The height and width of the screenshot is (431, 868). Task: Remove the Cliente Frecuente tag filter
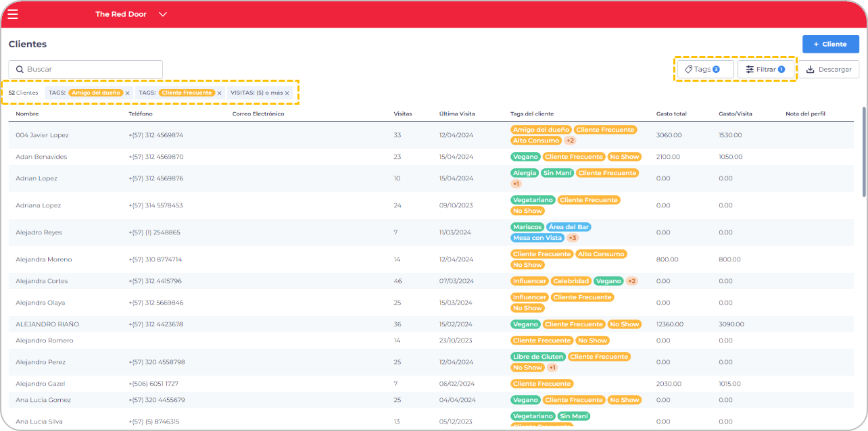tap(219, 93)
